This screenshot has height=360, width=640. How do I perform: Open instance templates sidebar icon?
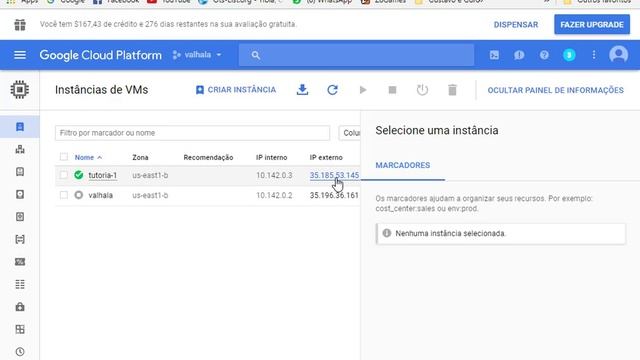[x=20, y=172]
